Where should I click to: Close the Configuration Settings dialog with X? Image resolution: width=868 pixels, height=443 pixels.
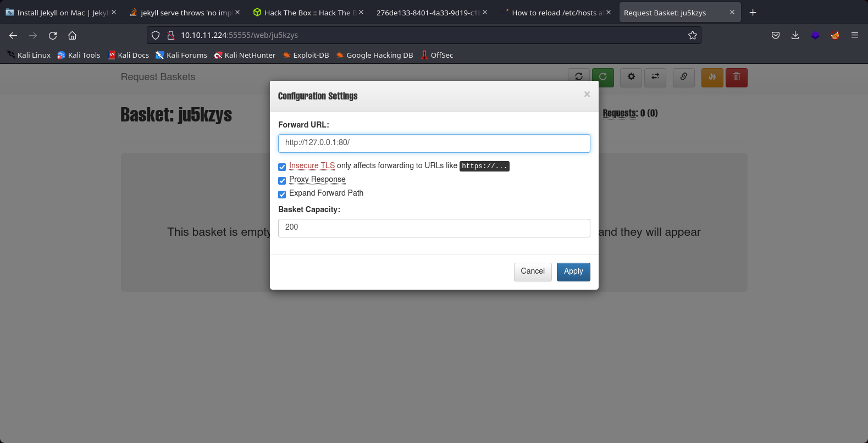(x=587, y=95)
